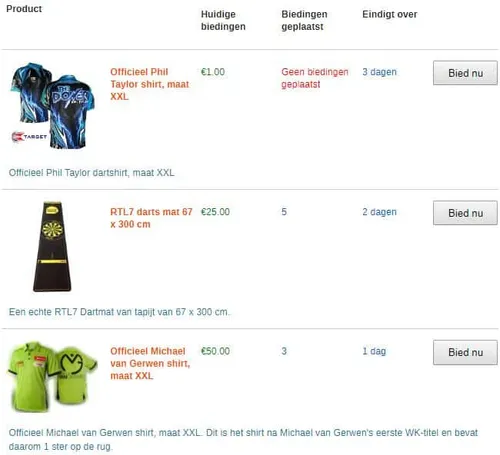Viewport: 500px width, 455px height.
Task: Click 'Bied nu' for the Michael van Gerwen shirt
Action: tap(465, 352)
